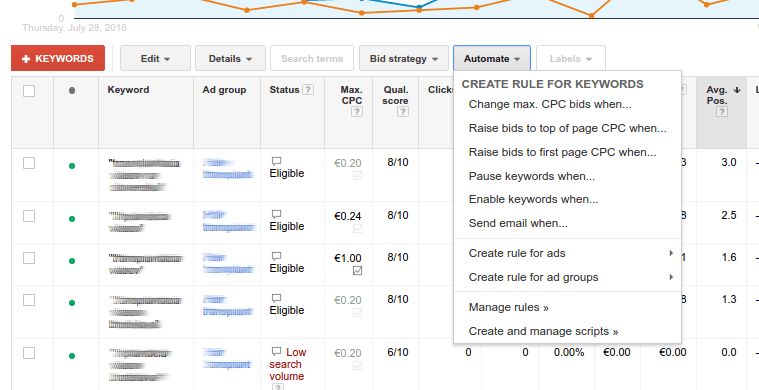Select Change max. CPC bids when...
759x390 pixels.
pyautogui.click(x=550, y=104)
